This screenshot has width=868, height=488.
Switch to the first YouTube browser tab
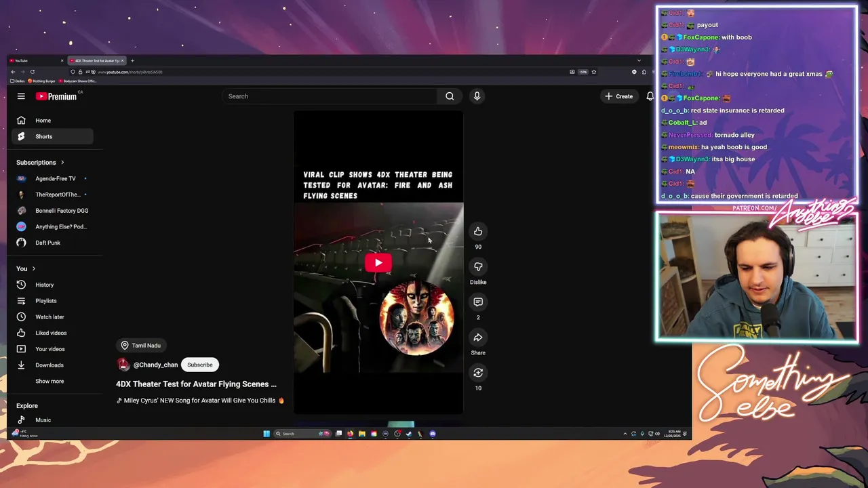pyautogui.click(x=37, y=61)
